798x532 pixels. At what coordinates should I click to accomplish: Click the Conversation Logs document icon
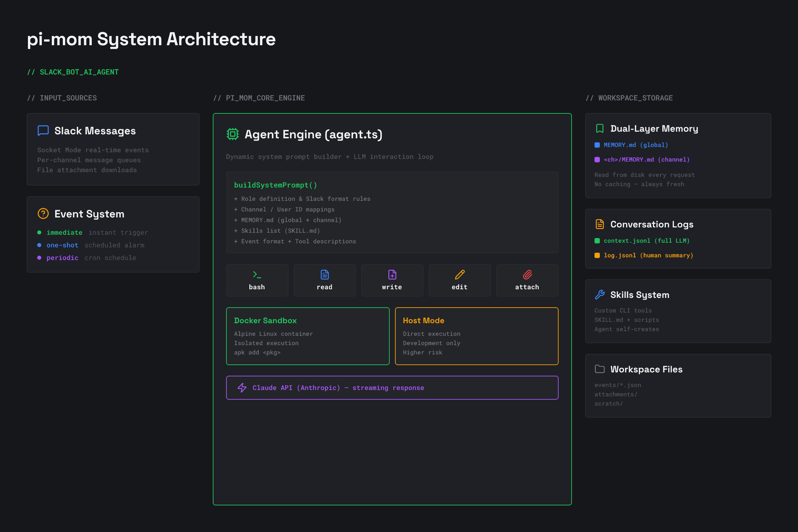click(599, 224)
